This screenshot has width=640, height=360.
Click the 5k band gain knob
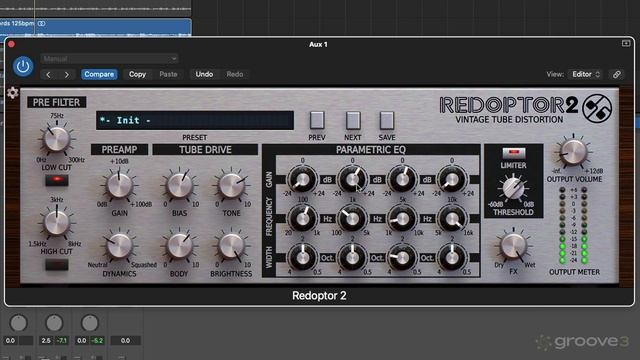coord(402,179)
